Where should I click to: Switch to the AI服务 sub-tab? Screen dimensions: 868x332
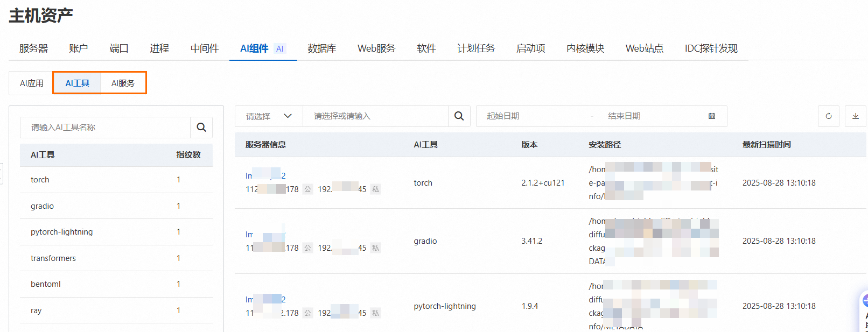[123, 83]
